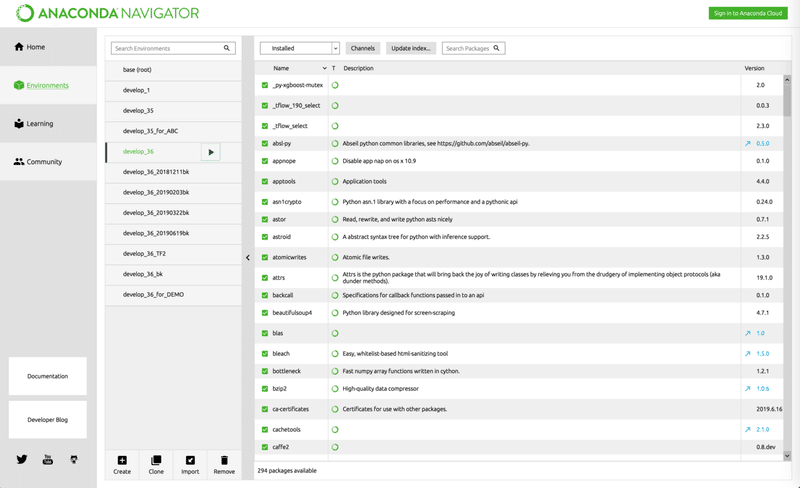The image size is (800, 488).
Task: Open the Learning section
Action: 48,124
